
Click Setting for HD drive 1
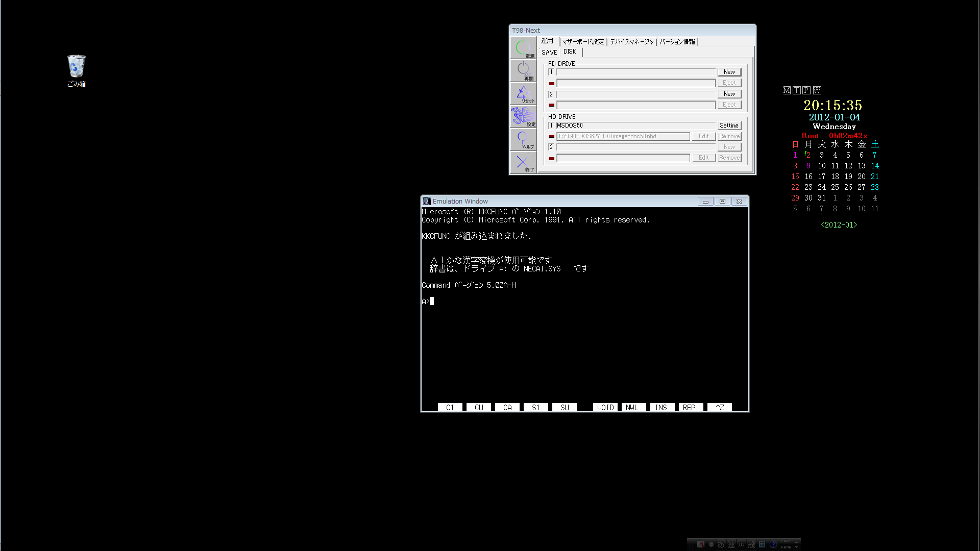[x=729, y=126]
